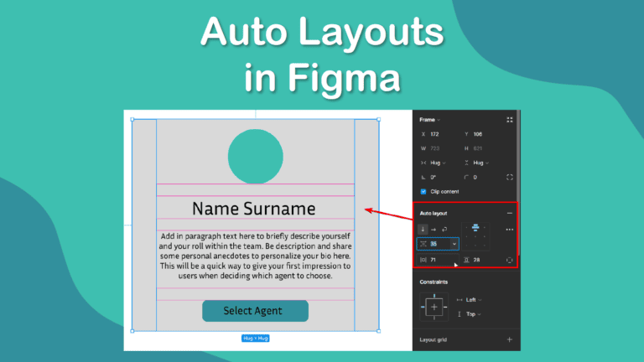
Task: Open Auto layout advanced settings ellipsis
Action: tap(509, 230)
